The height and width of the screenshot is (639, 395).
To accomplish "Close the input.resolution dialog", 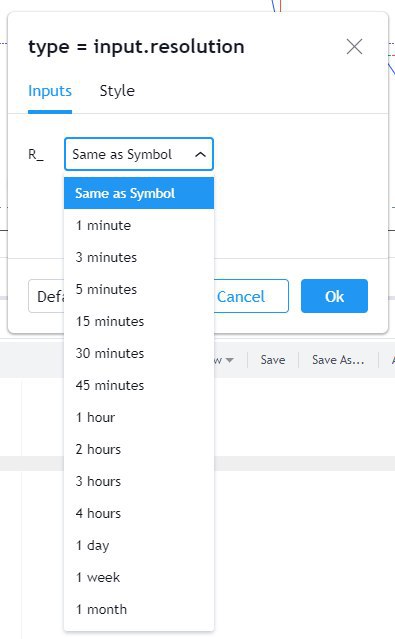I will [354, 46].
